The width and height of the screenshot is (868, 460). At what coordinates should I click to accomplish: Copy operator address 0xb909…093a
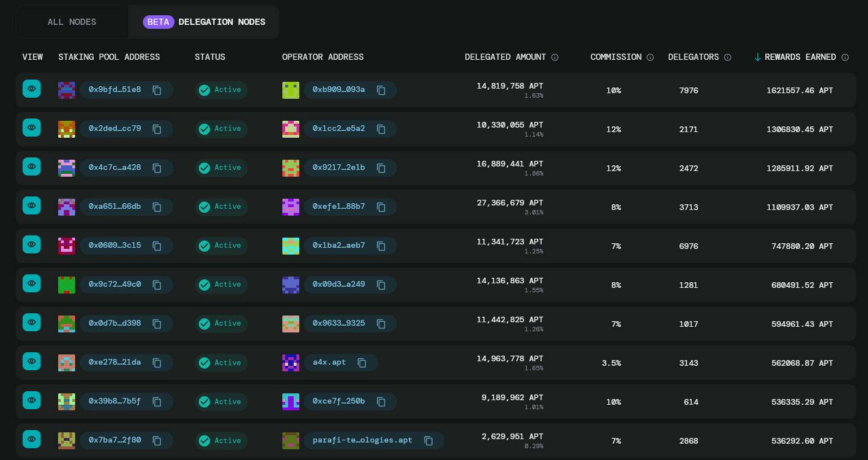pyautogui.click(x=381, y=90)
